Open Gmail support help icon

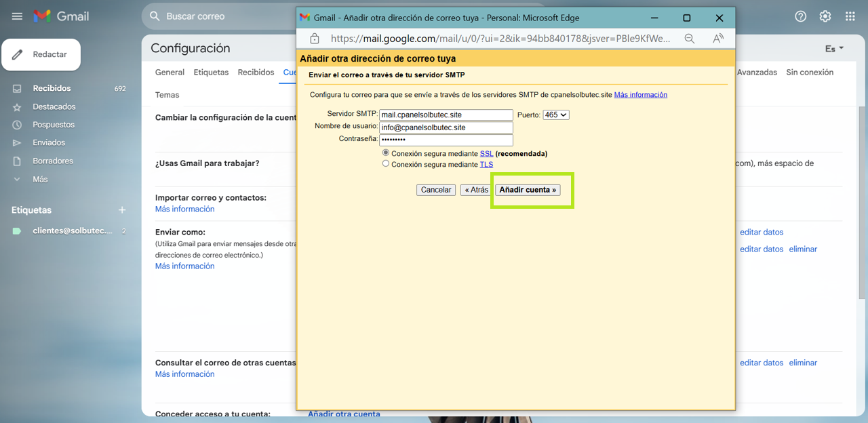800,16
